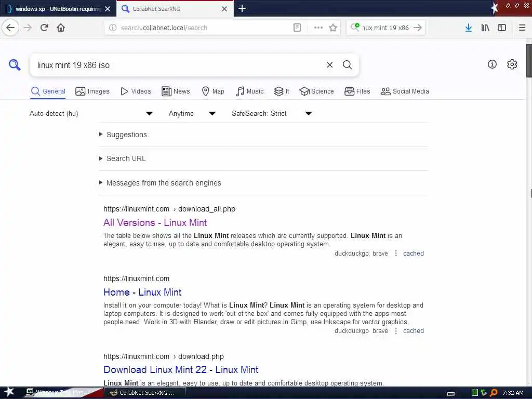Clear the SearXNG query text
This screenshot has width=532, height=399.
(x=329, y=65)
